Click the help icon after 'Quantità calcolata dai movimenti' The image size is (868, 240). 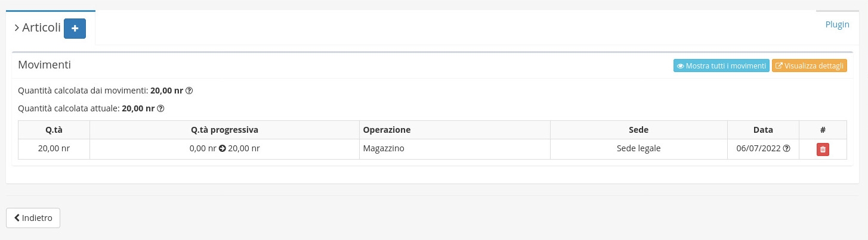click(189, 91)
